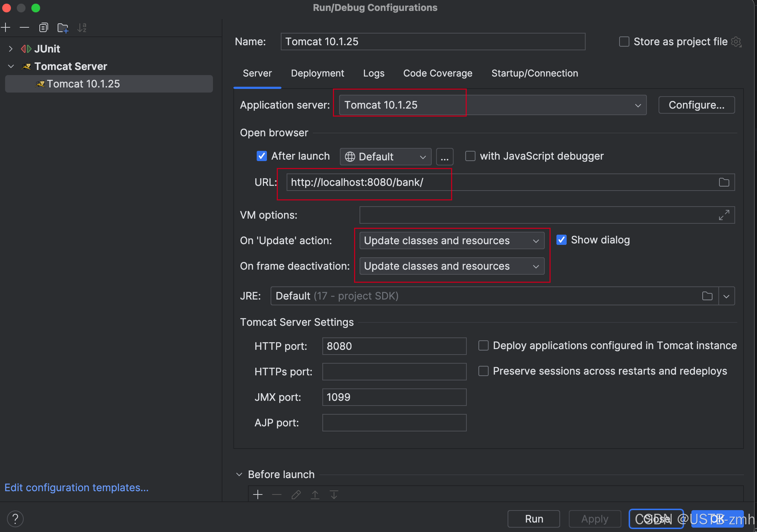This screenshot has width=757, height=532.
Task: Open the Default browser dropdown
Action: 386,157
